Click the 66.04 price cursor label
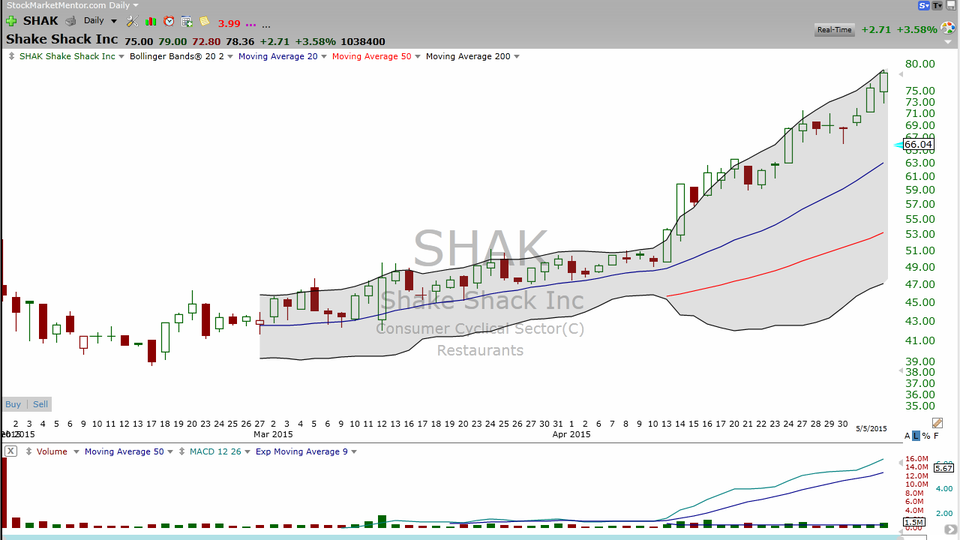The height and width of the screenshot is (540, 960). click(x=918, y=145)
